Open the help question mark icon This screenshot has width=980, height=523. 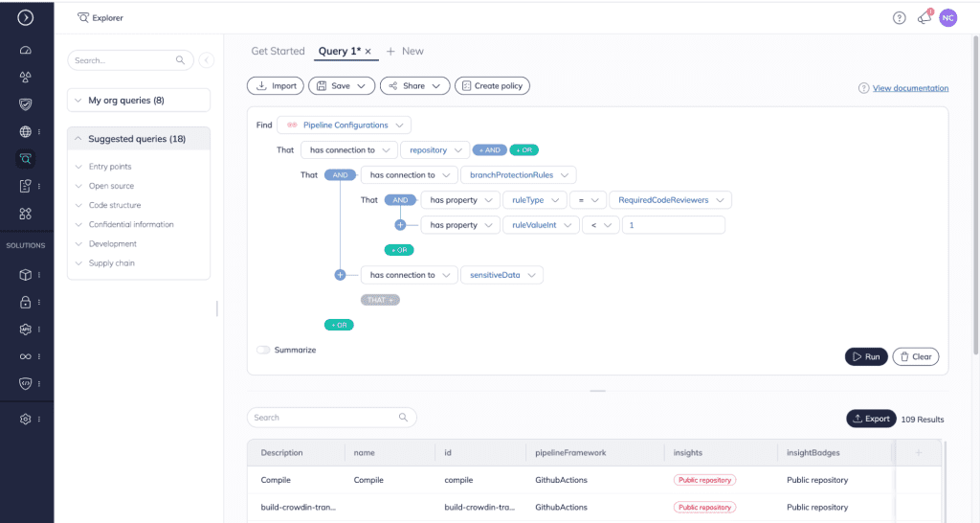899,17
